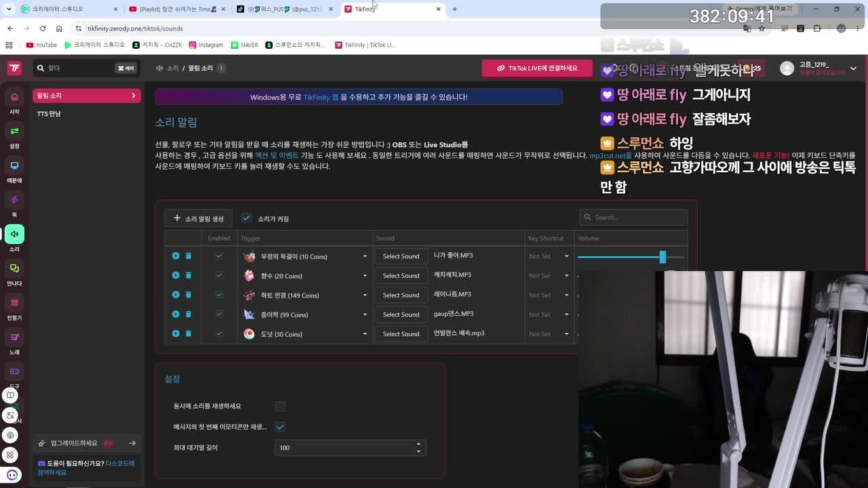Select 알림 소리 in the side menu
The height and width of the screenshot is (488, 868).
point(86,96)
